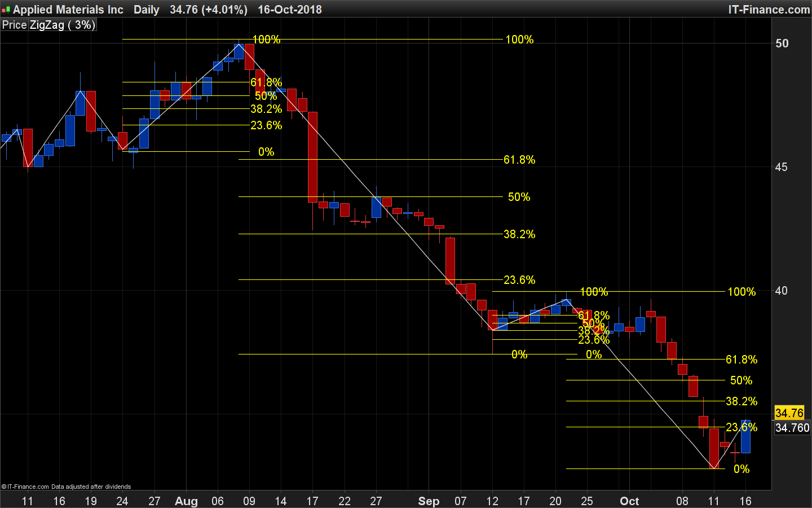Image resolution: width=812 pixels, height=508 pixels.
Task: Select date 20 on the time axis
Action: [x=555, y=501]
